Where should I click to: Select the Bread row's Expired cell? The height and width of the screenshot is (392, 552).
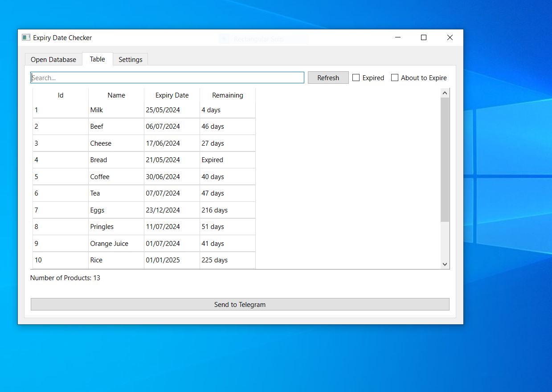pos(227,160)
